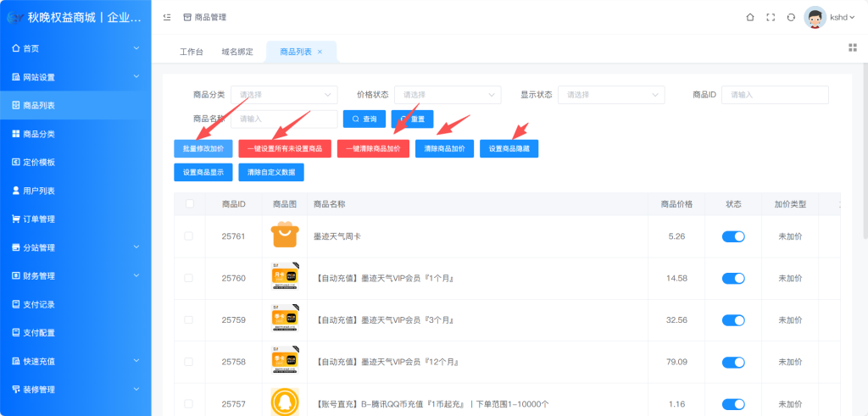Image resolution: width=868 pixels, height=416 pixels.
Task: Toggle fullscreen mode icon in header
Action: (771, 17)
